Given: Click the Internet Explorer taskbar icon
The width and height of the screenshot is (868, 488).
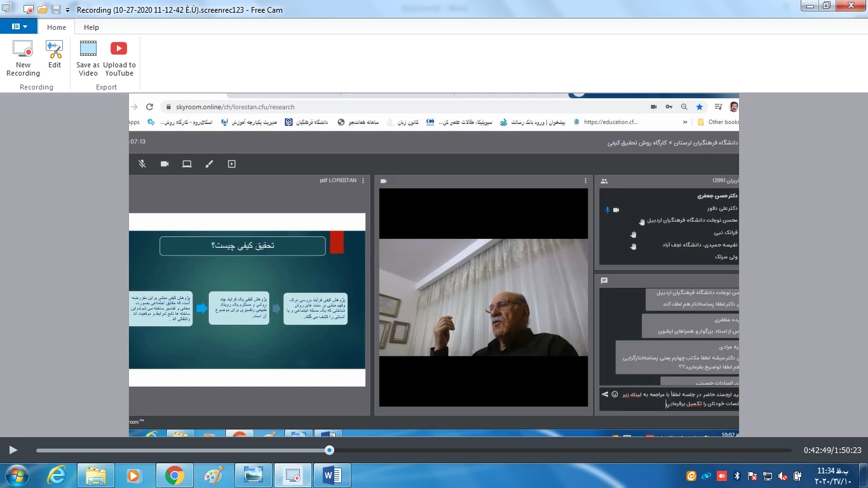Looking at the screenshot, I should tap(57, 475).
